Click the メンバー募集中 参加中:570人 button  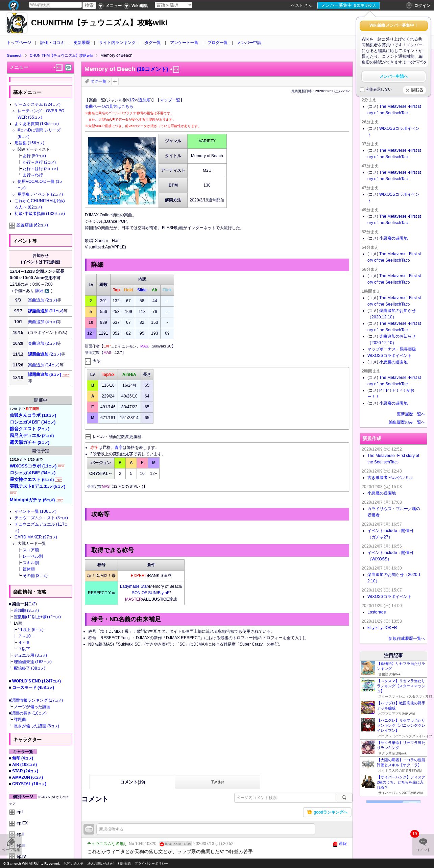pos(348,5)
